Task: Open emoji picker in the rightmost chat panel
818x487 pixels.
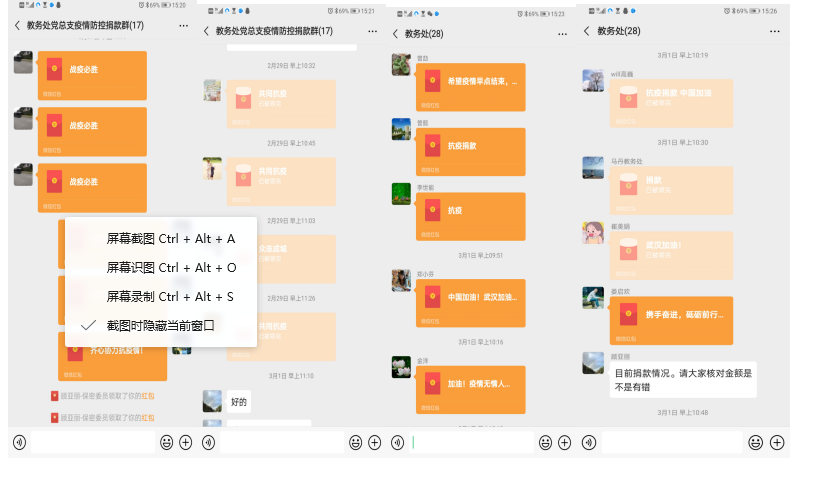Action: tap(756, 442)
